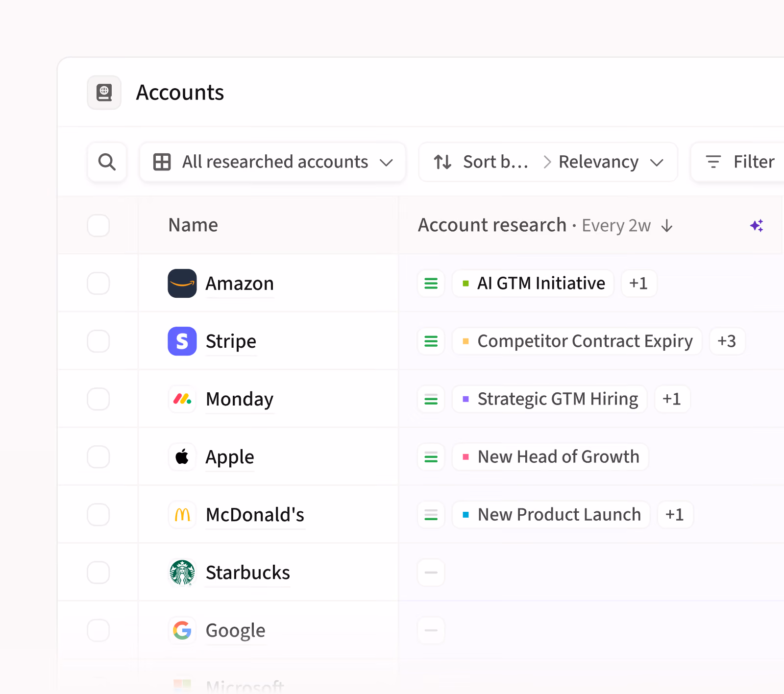The height and width of the screenshot is (694, 784).
Task: Click the Strategic GTM Hiring tag
Action: coord(550,399)
